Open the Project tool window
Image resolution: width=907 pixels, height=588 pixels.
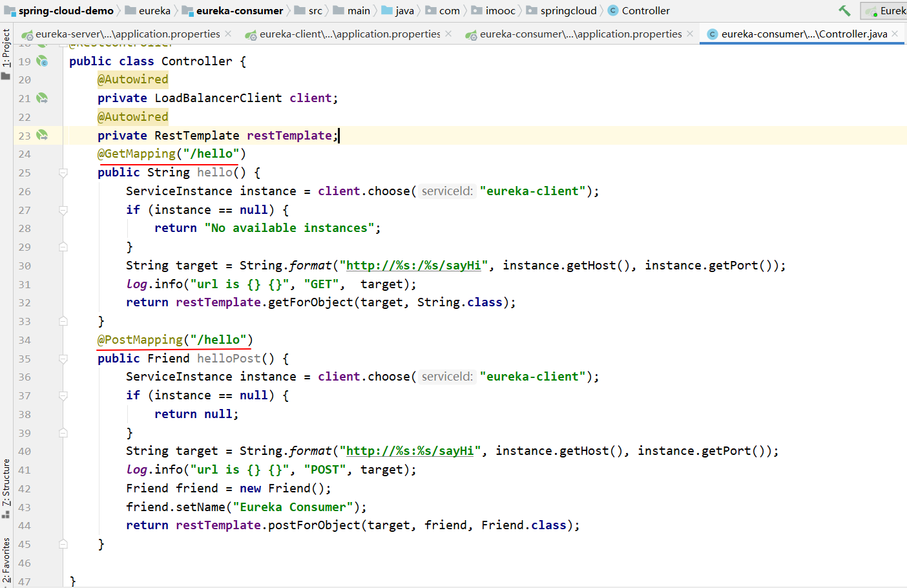pos(6,54)
